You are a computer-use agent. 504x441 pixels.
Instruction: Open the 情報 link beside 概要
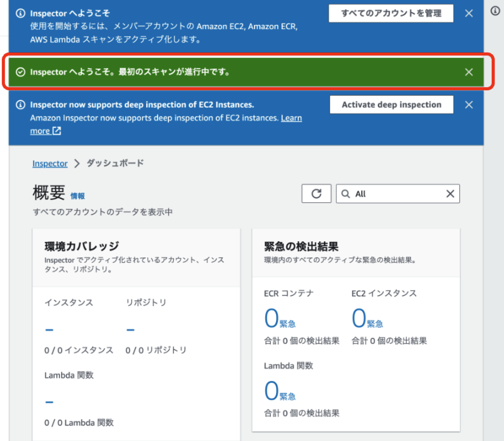pyautogui.click(x=77, y=196)
